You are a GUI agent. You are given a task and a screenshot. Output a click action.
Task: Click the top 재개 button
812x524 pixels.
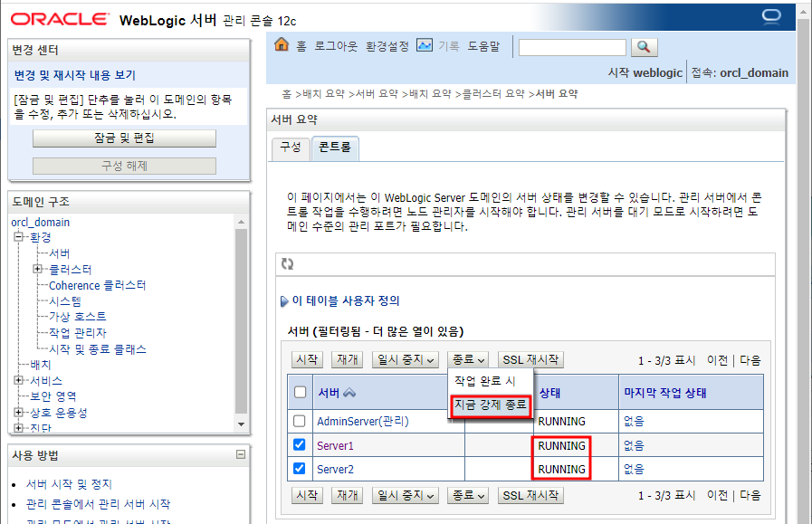348,359
